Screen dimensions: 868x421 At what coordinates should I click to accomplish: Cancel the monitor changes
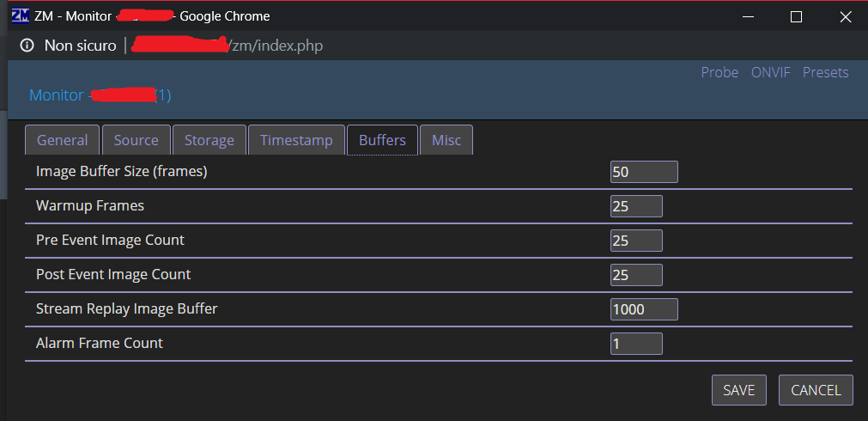pos(816,390)
